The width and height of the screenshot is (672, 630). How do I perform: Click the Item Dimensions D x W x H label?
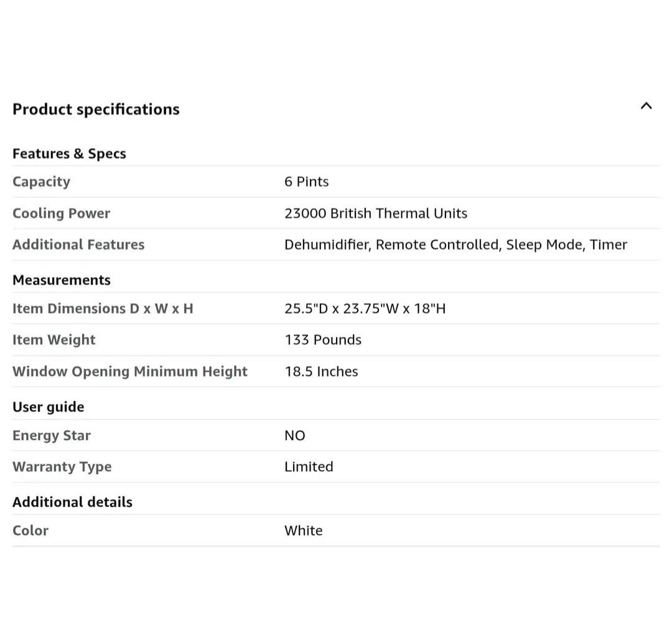(103, 308)
